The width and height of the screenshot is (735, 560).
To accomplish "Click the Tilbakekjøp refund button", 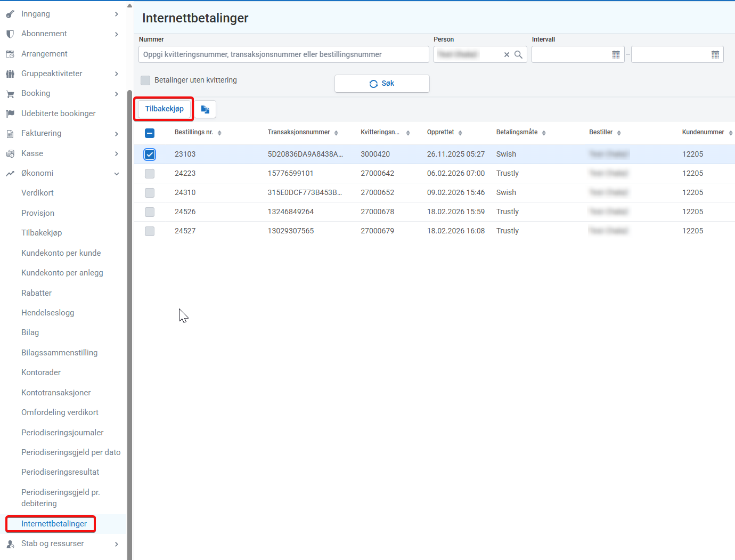I will pos(164,109).
